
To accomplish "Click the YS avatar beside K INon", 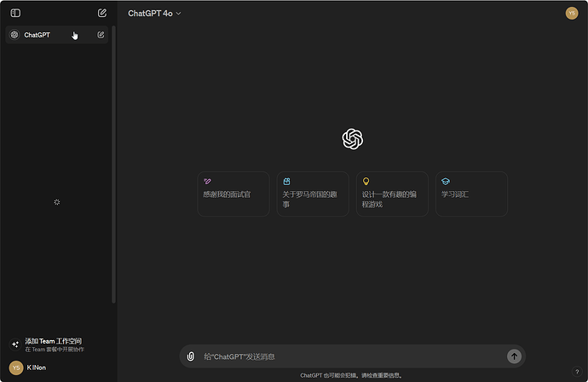I will 16,368.
